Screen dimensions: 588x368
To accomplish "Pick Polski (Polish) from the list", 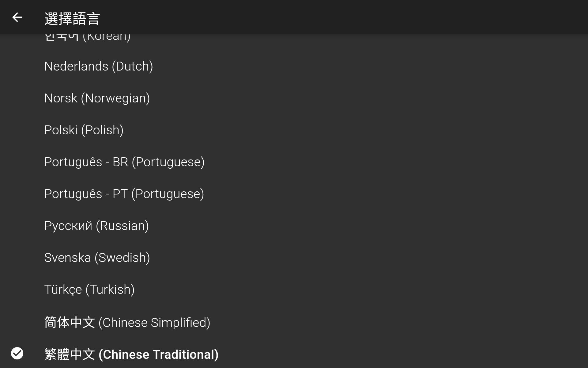I will [294, 130].
